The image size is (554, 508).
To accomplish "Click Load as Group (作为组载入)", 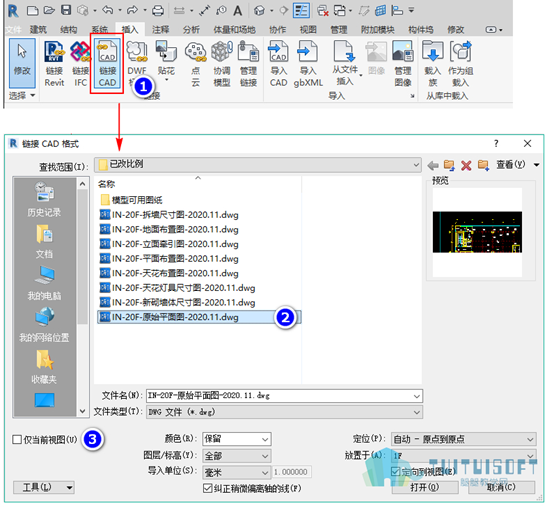I will point(460,64).
